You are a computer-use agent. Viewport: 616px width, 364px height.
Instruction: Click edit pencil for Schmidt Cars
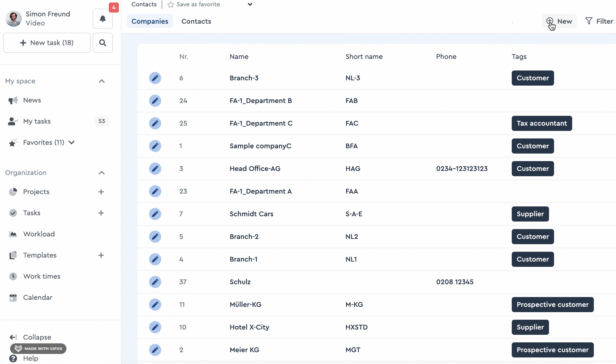pos(155,214)
